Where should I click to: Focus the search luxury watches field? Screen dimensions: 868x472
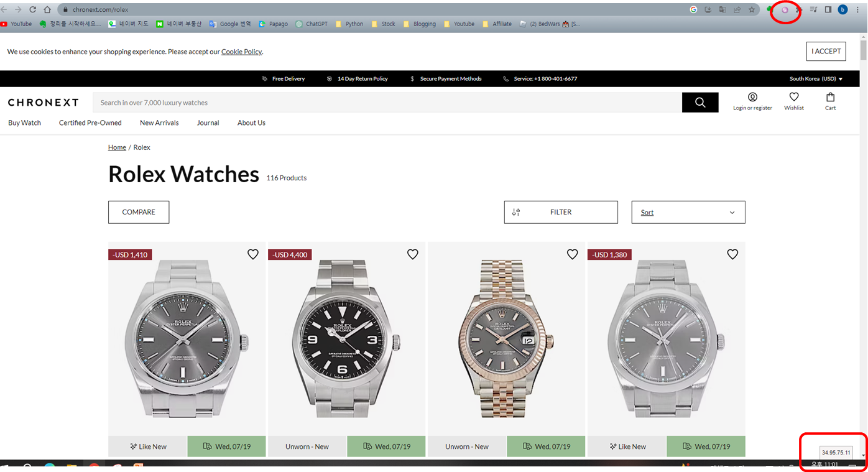coord(387,103)
